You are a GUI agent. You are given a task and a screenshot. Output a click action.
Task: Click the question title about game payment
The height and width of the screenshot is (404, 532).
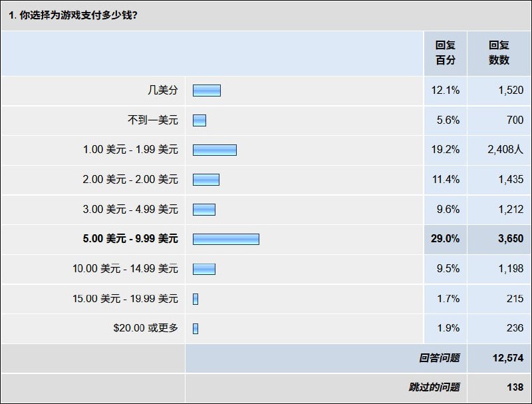coord(73,15)
